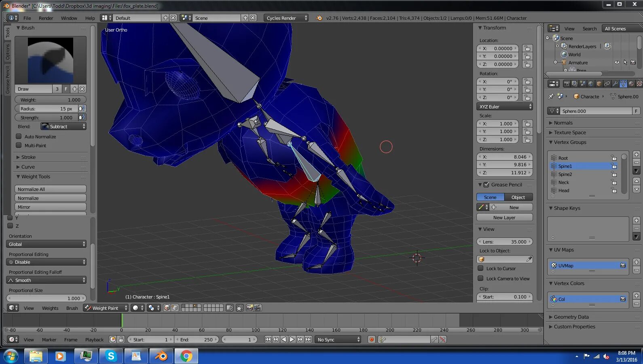Open the Orientation Global dropdown
Image resolution: width=643 pixels, height=364 pixels.
click(47, 244)
